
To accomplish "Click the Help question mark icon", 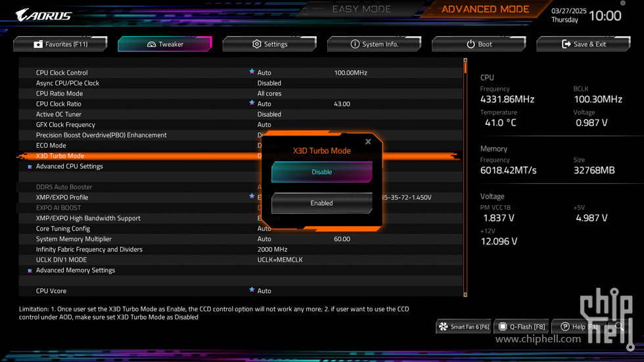I will [x=565, y=327].
